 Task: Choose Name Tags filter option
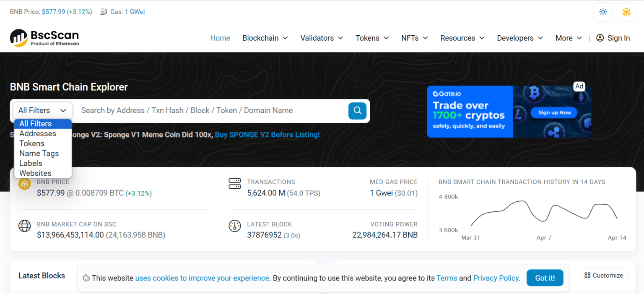pyautogui.click(x=39, y=154)
